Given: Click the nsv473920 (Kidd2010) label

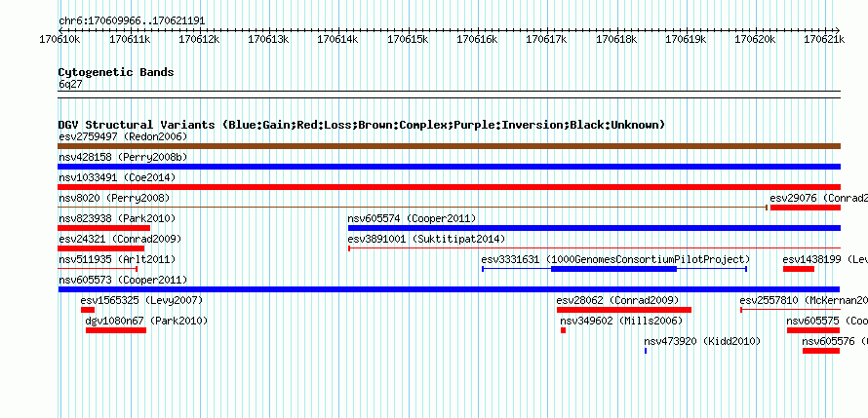Looking at the screenshot, I should [x=702, y=341].
